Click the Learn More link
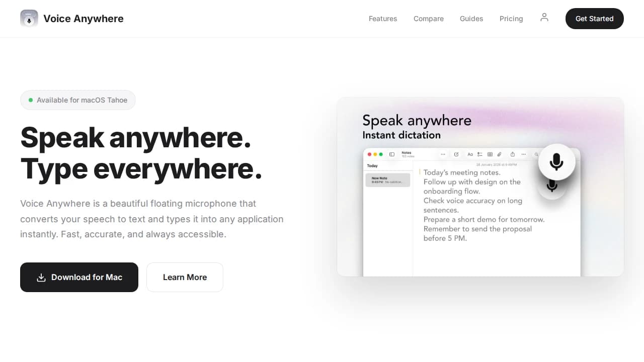The width and height of the screenshot is (644, 362). coord(185,277)
